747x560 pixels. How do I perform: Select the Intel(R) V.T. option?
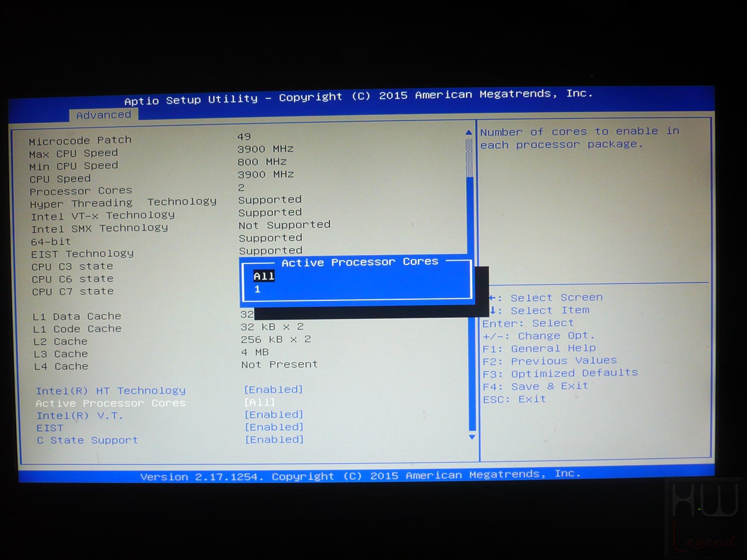80,416
